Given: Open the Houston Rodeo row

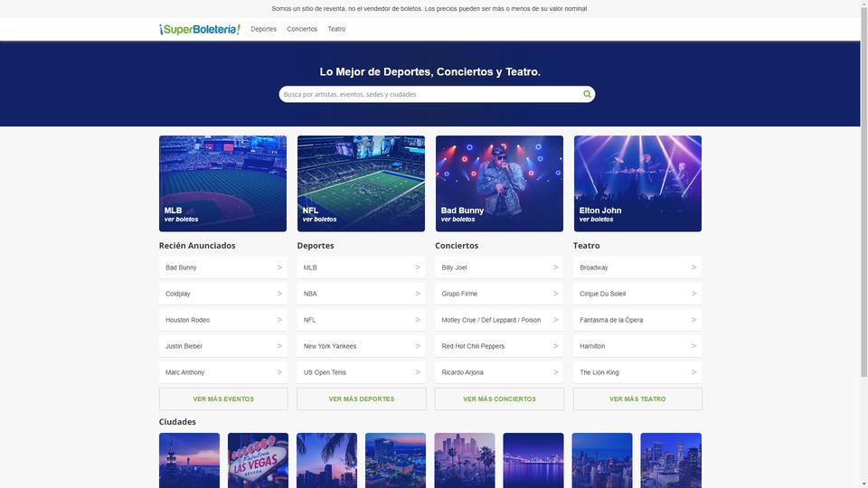Looking at the screenshot, I should 223,320.
